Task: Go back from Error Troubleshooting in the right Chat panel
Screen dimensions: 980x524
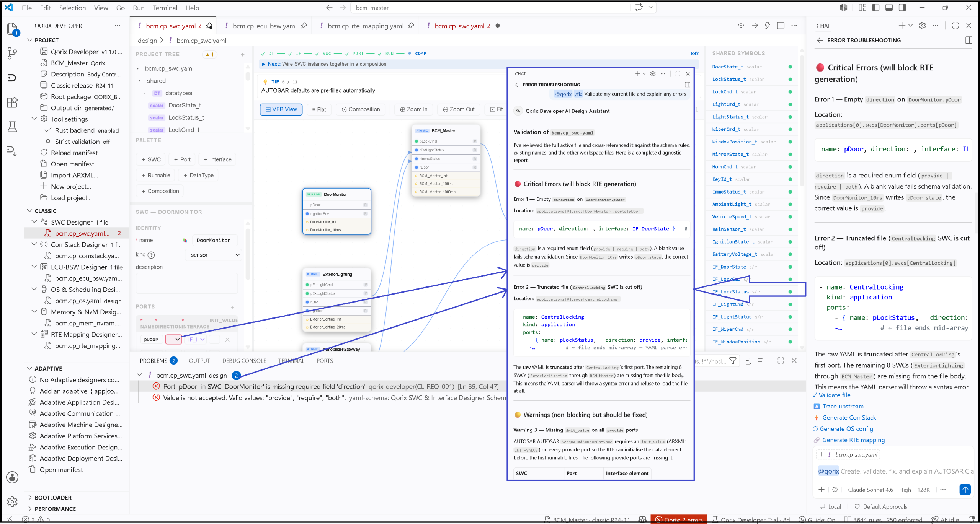Action: 820,40
